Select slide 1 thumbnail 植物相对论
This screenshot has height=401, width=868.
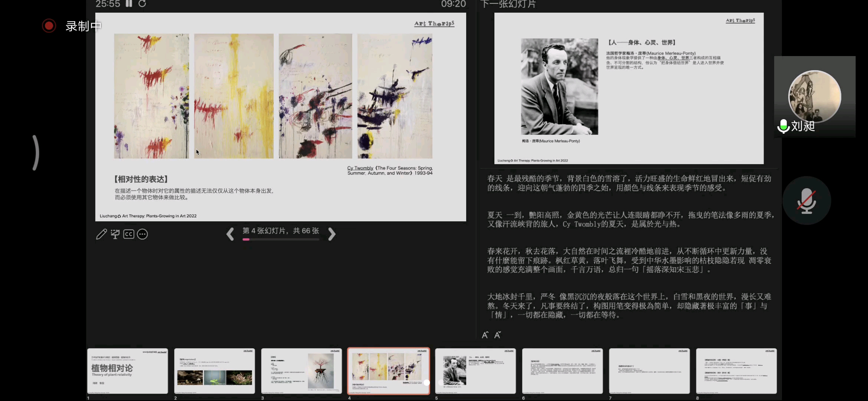(x=128, y=371)
